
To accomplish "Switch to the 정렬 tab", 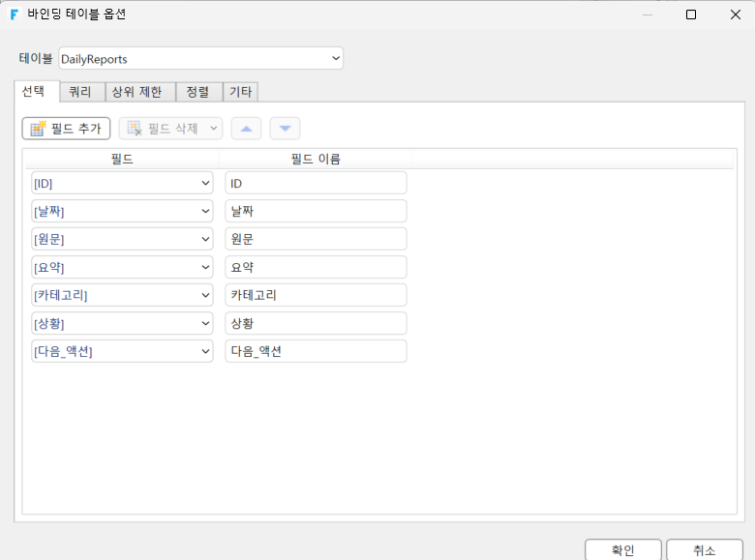I will point(199,92).
